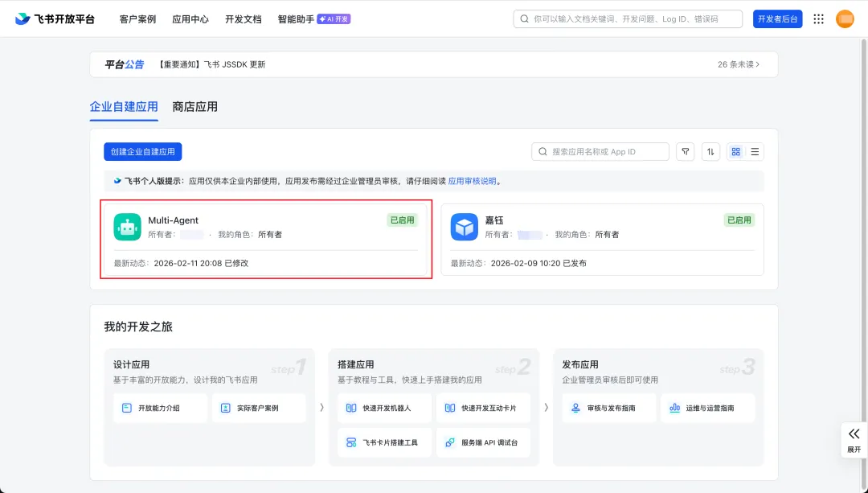This screenshot has width=868, height=493.
Task: Switch to grid card view
Action: pyautogui.click(x=735, y=152)
